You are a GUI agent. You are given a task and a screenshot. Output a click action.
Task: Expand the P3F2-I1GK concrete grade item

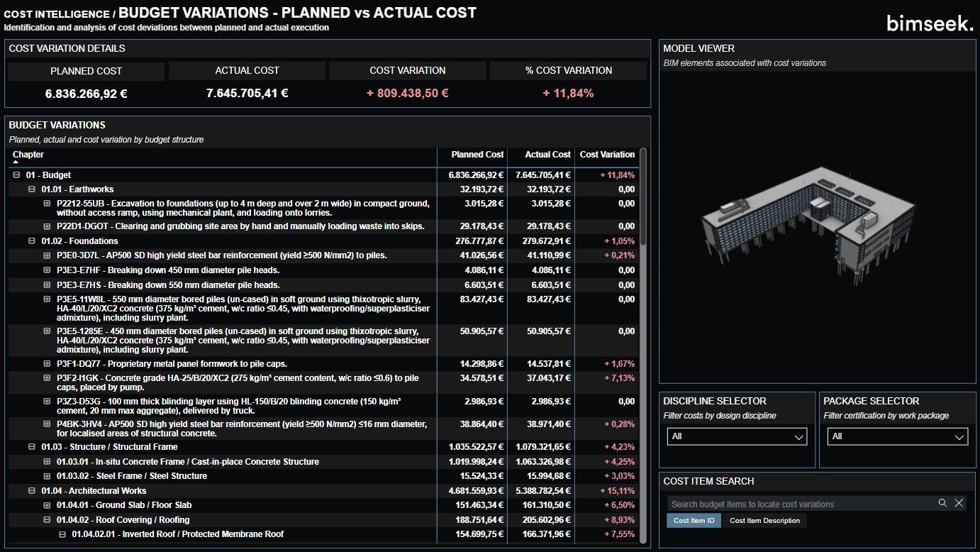tap(47, 378)
